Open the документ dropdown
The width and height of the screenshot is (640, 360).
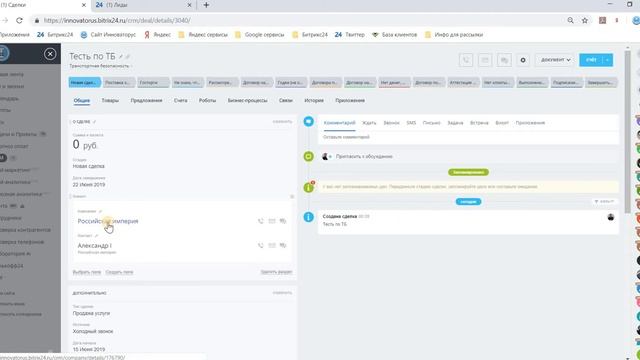coord(556,60)
